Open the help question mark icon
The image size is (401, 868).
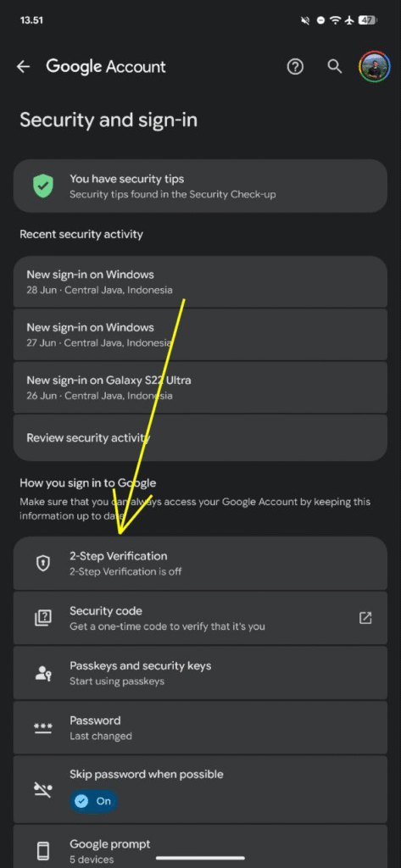pyautogui.click(x=295, y=67)
